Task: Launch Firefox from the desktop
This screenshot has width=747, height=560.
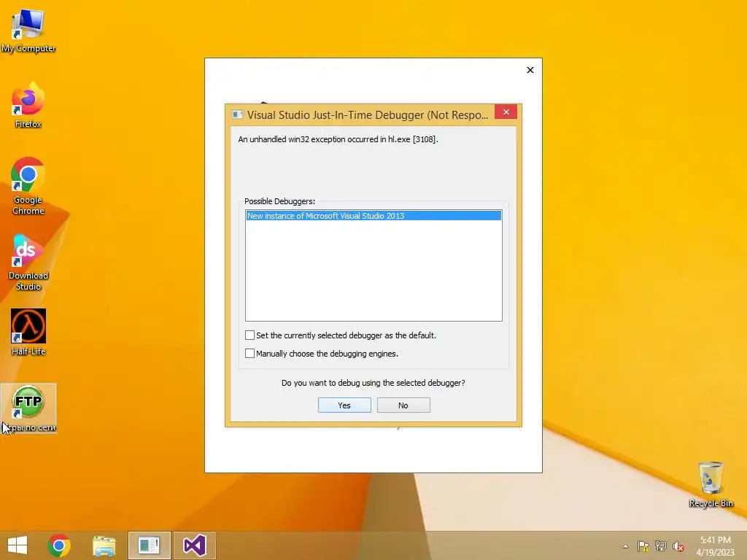Action: [28, 105]
